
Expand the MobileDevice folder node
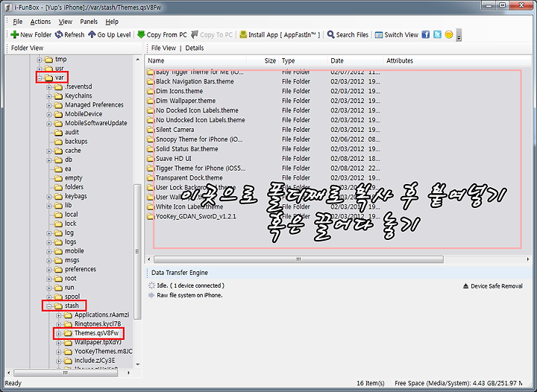pyautogui.click(x=49, y=114)
